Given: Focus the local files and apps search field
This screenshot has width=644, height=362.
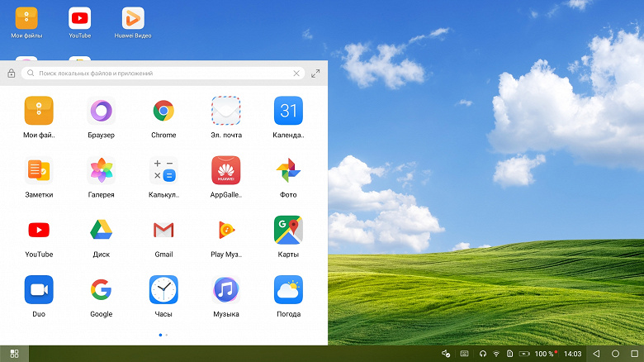Looking at the screenshot, I should click(x=163, y=74).
